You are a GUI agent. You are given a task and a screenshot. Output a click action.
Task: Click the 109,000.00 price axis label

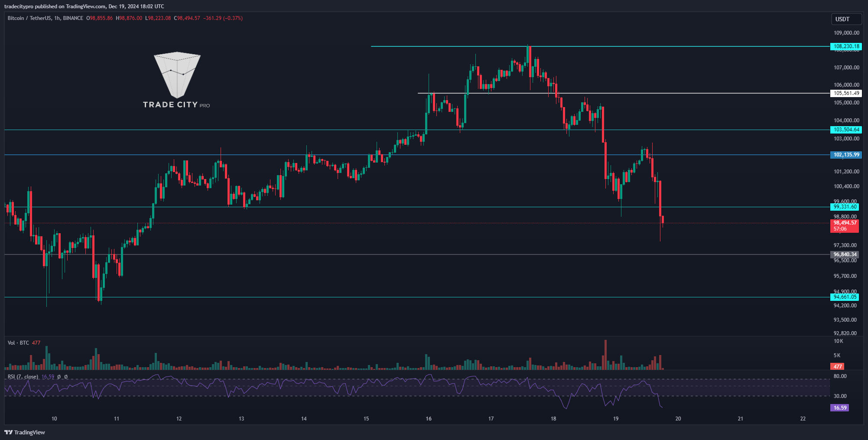pos(846,33)
